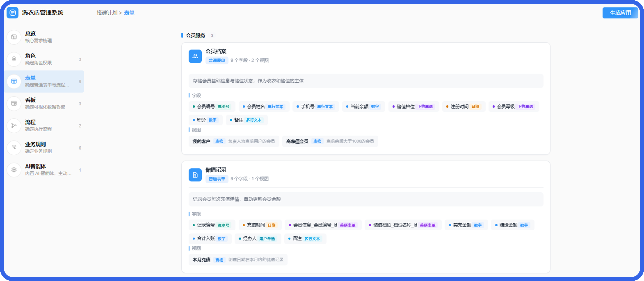Click the 看板 dashboard icon in sidebar
Viewport: 644px width, 281px height.
14,104
